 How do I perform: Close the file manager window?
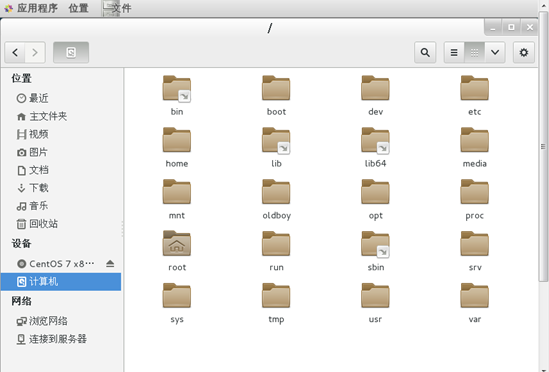529,27
